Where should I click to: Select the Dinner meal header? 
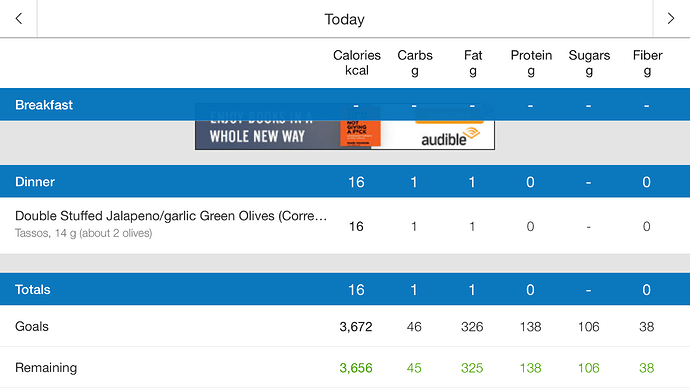pyautogui.click(x=345, y=181)
